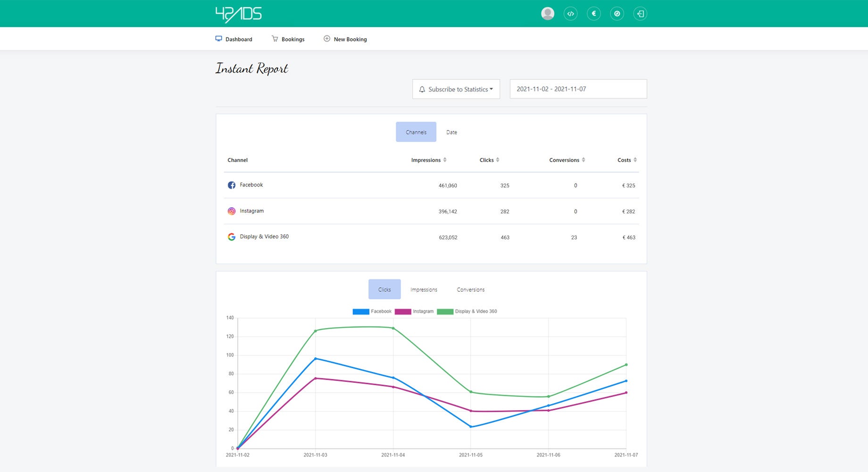Open the euro billing icon in header
Image resolution: width=868 pixels, height=472 pixels.
tap(594, 14)
